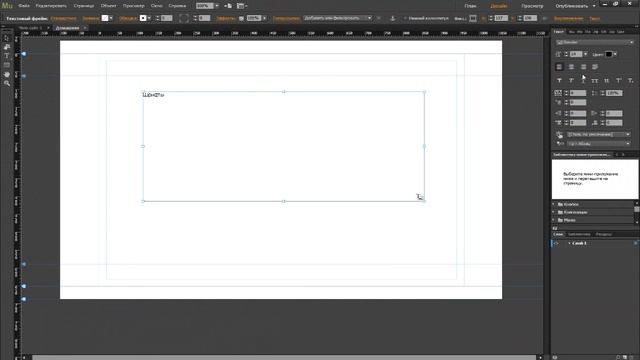Select the Rectangle tool
Screen dimensions: 640x360
pyautogui.click(x=7, y=65)
